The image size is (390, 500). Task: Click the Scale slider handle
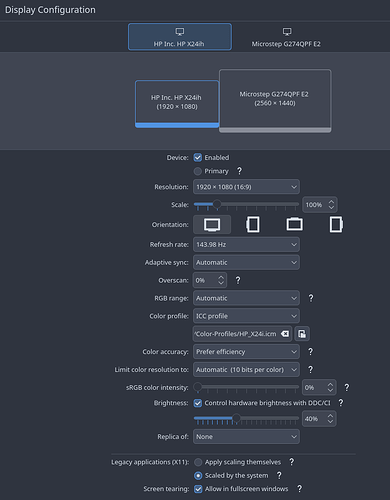(x=217, y=204)
